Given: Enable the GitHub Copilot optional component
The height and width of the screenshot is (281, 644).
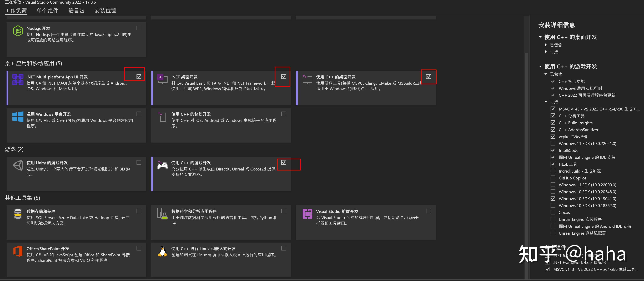Looking at the screenshot, I should point(553,178).
